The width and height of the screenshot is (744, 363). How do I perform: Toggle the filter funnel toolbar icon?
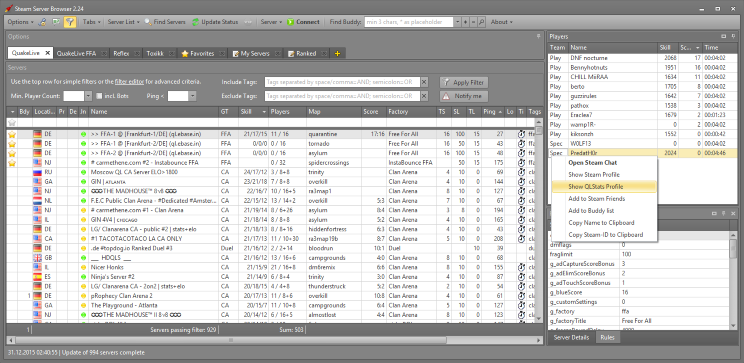pos(70,22)
